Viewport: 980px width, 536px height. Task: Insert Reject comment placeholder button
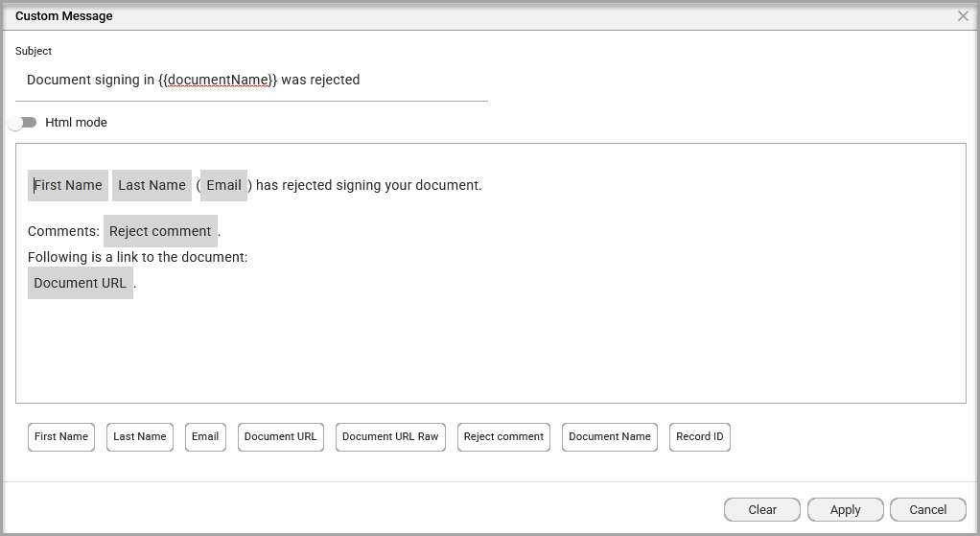point(503,436)
